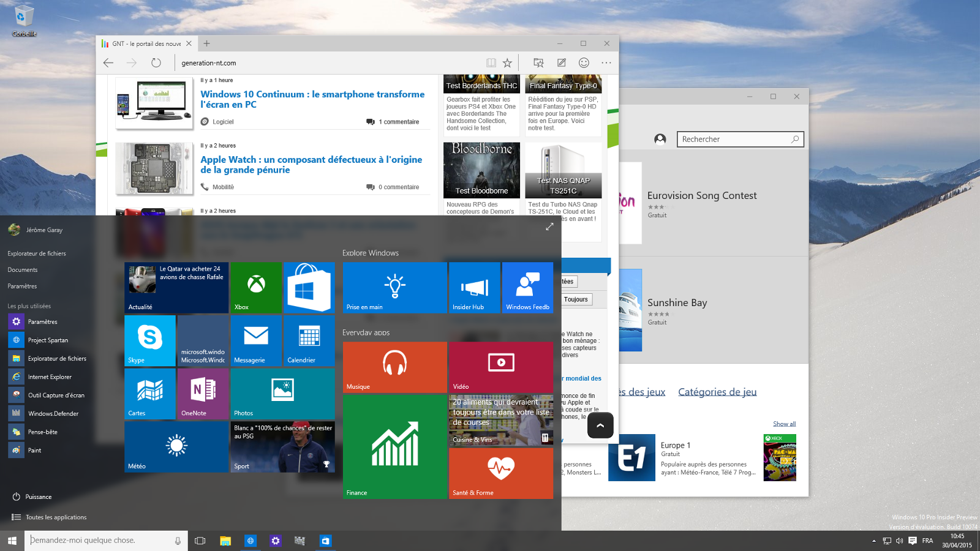Open the taskbar volume control
Image resolution: width=980 pixels, height=551 pixels.
pyautogui.click(x=899, y=541)
